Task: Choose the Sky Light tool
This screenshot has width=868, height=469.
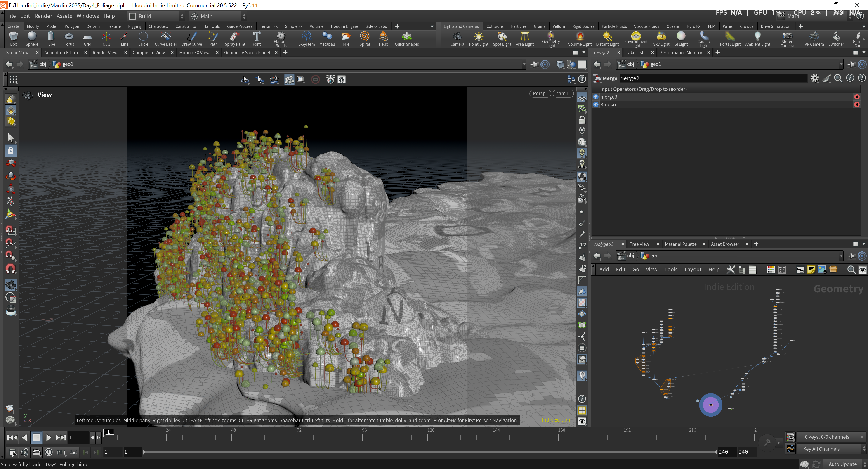Action: coord(661,39)
